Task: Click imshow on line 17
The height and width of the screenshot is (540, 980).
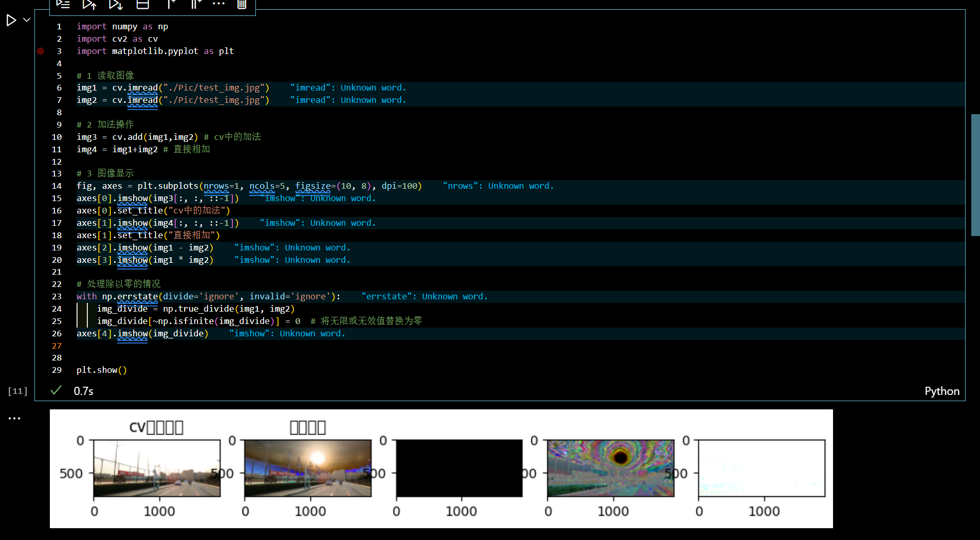Action: 133,223
